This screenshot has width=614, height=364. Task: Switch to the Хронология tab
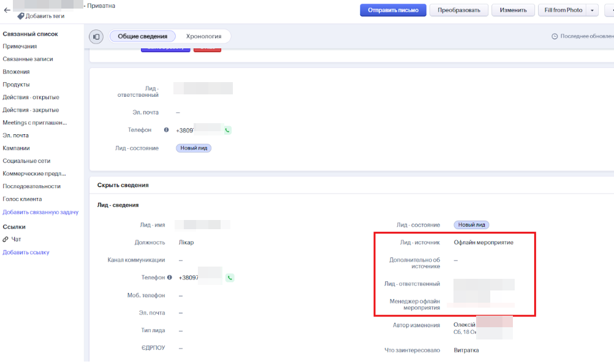click(203, 37)
